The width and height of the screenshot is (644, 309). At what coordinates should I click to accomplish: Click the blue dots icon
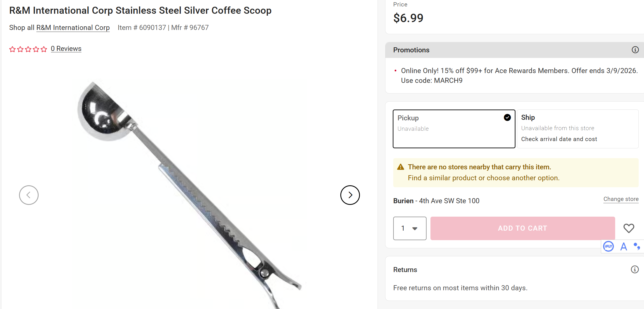click(x=637, y=247)
